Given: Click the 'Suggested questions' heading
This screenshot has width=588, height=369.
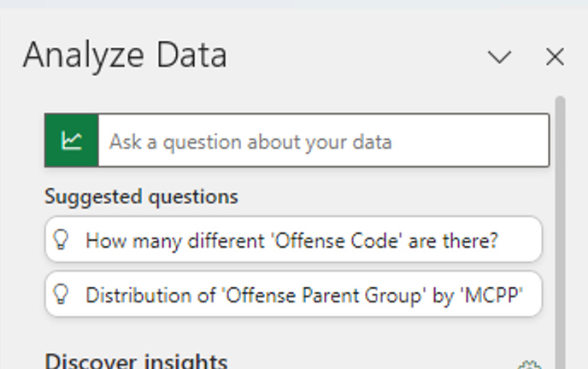Looking at the screenshot, I should 141,196.
